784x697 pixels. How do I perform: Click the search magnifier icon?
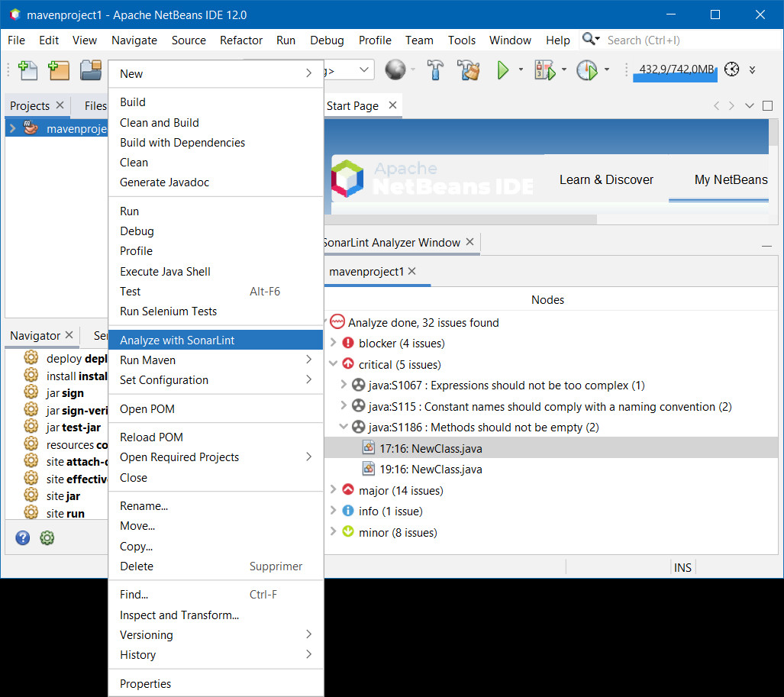coord(591,40)
